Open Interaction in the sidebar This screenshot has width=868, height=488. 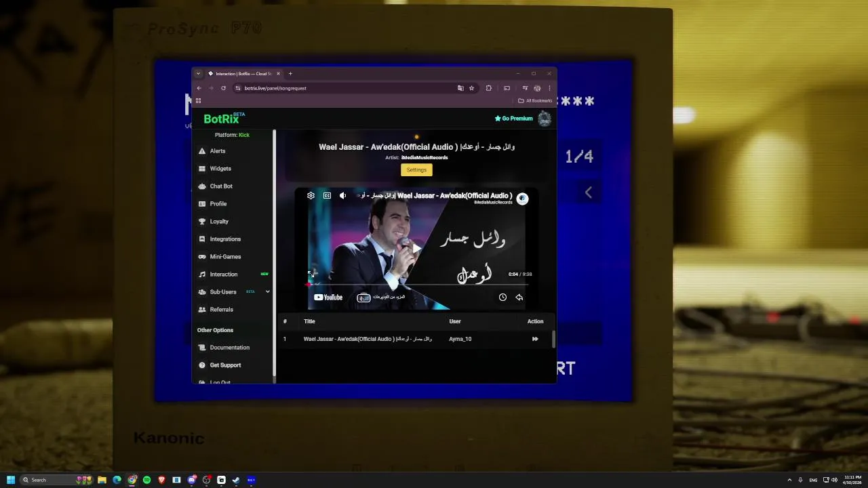click(x=224, y=274)
